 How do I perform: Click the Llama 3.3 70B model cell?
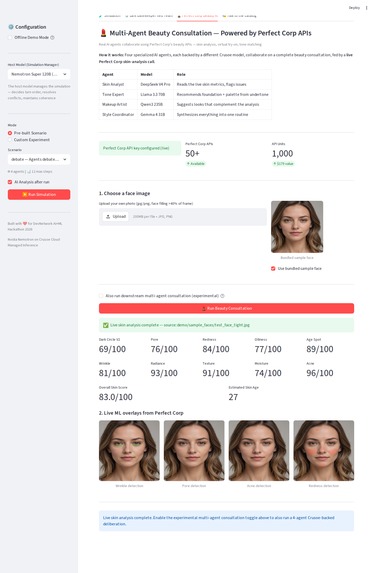coord(156,95)
